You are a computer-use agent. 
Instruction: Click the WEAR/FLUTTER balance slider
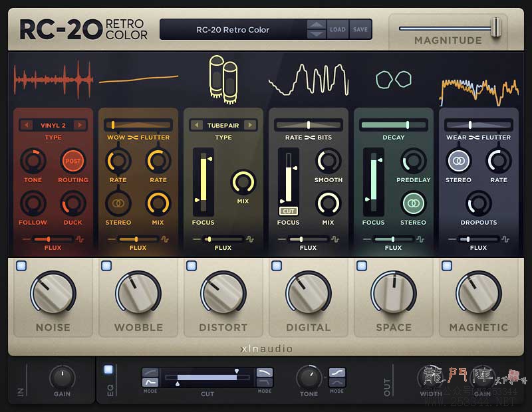479,125
